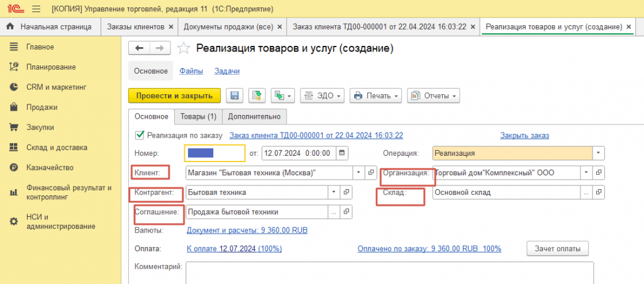Open Склад record with open-form icon
The image size is (644, 284).
(x=599, y=192)
